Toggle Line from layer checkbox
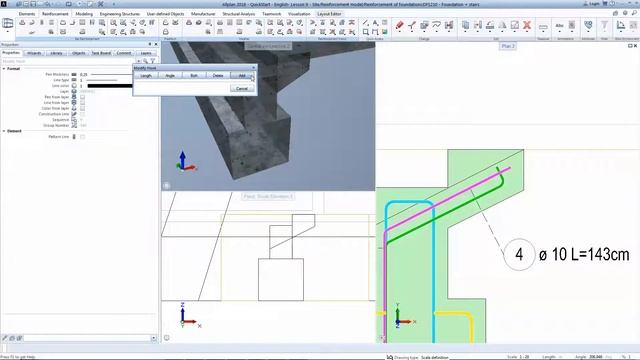 (x=82, y=103)
